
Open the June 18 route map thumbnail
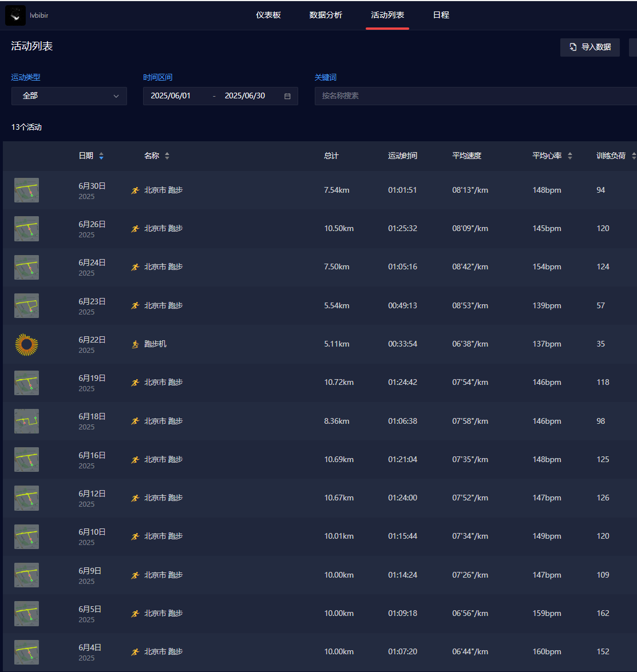pos(26,421)
